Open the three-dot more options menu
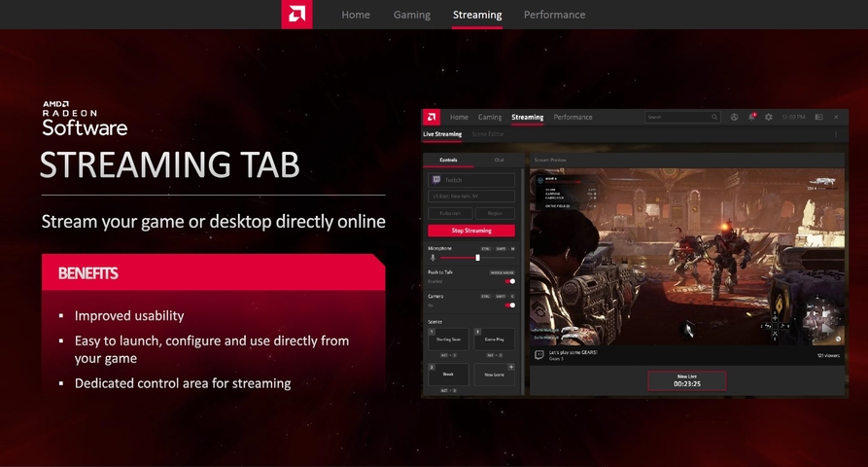Screen dimensions: 868x467 (x=836, y=134)
